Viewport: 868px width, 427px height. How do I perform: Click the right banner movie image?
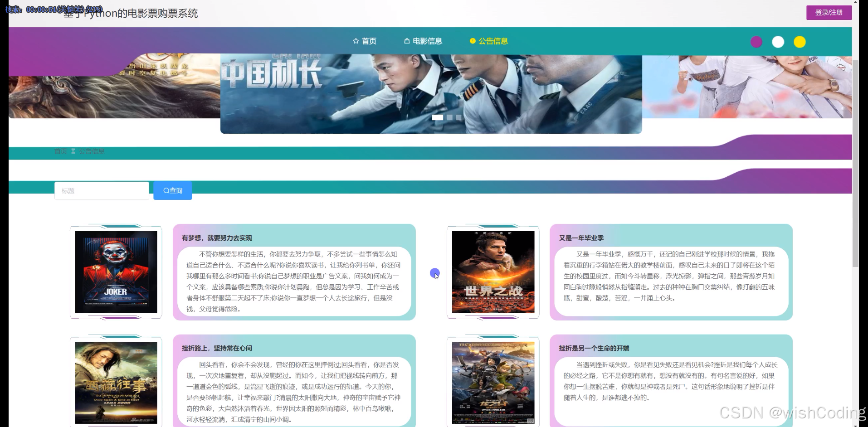747,86
